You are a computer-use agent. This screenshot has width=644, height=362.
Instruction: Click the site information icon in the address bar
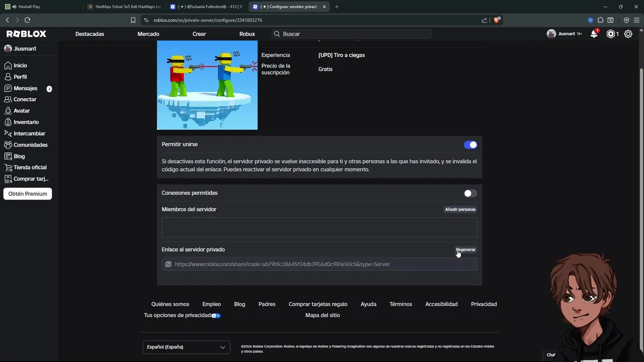click(146, 20)
